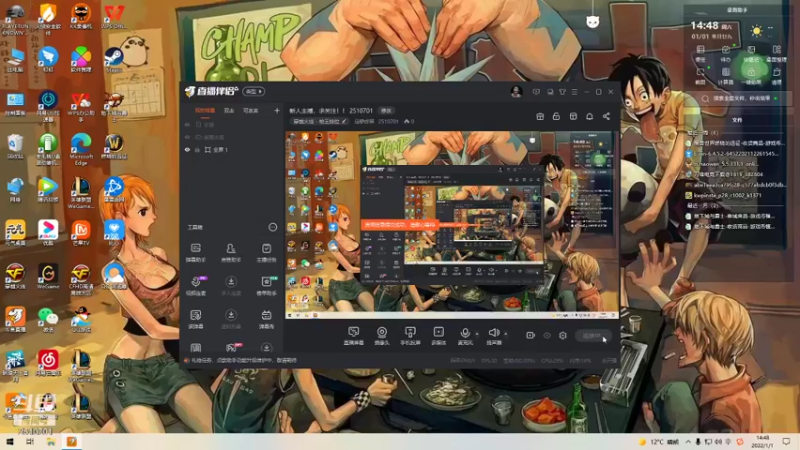Viewport: 800px width, 450px height.
Task: Collapse the 最近一周 file group in the widget
Action: click(702, 133)
